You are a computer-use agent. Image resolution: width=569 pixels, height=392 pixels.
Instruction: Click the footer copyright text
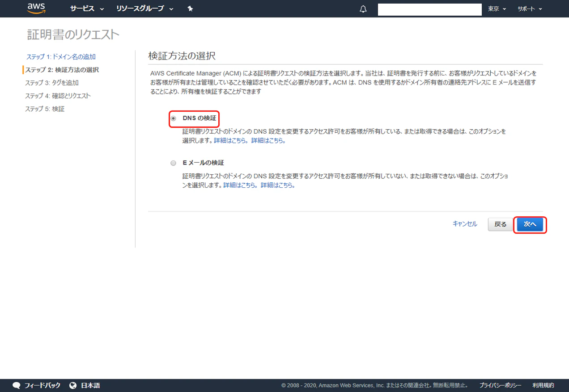(375, 385)
